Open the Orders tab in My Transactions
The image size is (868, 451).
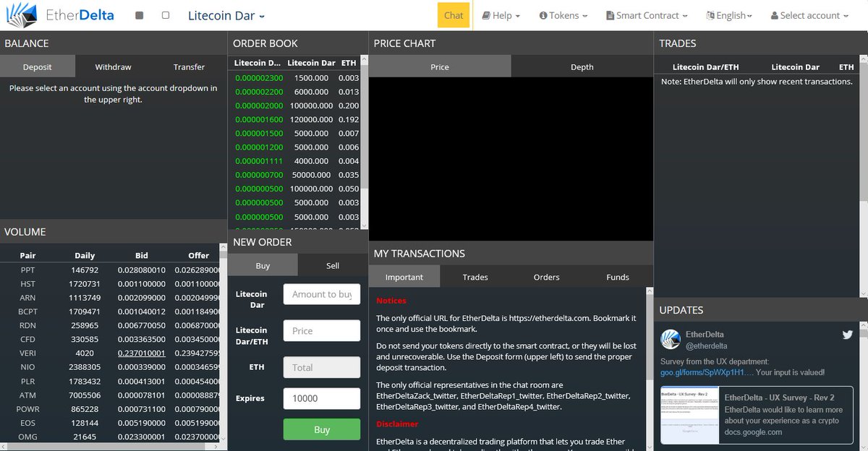coord(547,277)
